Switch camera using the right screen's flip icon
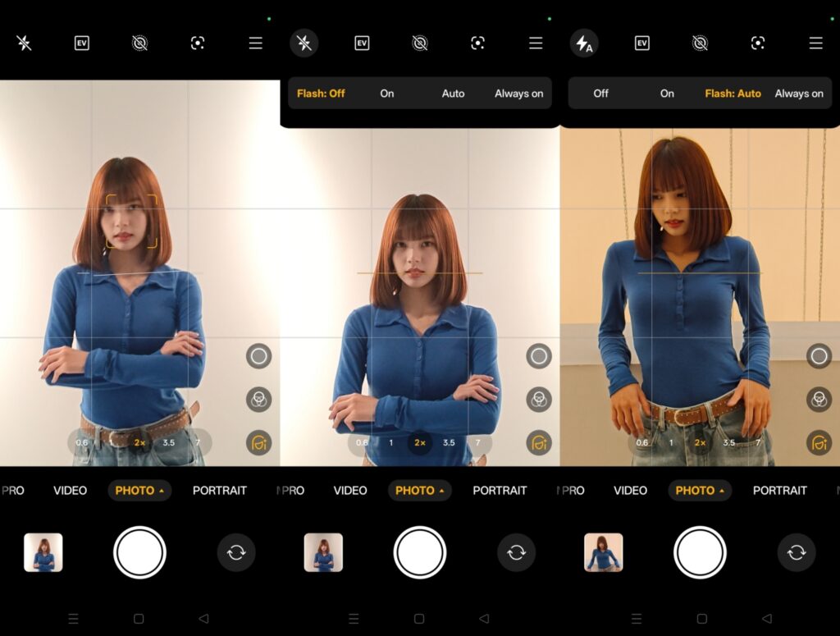This screenshot has width=840, height=636. (797, 552)
